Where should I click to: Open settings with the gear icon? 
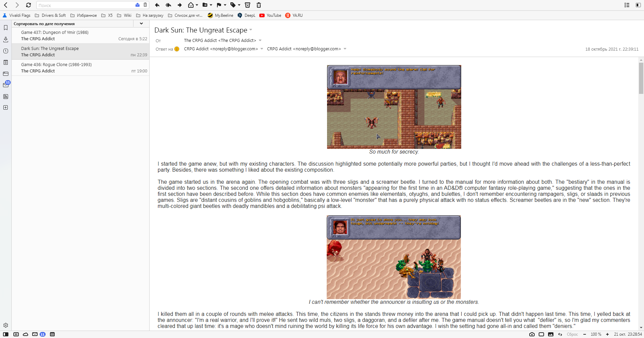6,325
